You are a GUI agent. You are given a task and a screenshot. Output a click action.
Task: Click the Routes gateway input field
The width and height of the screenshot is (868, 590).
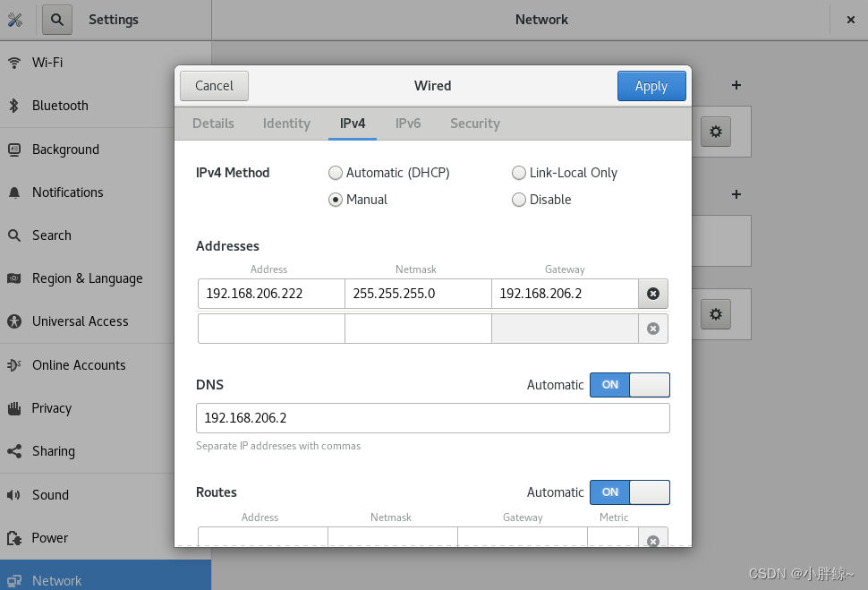tap(523, 537)
